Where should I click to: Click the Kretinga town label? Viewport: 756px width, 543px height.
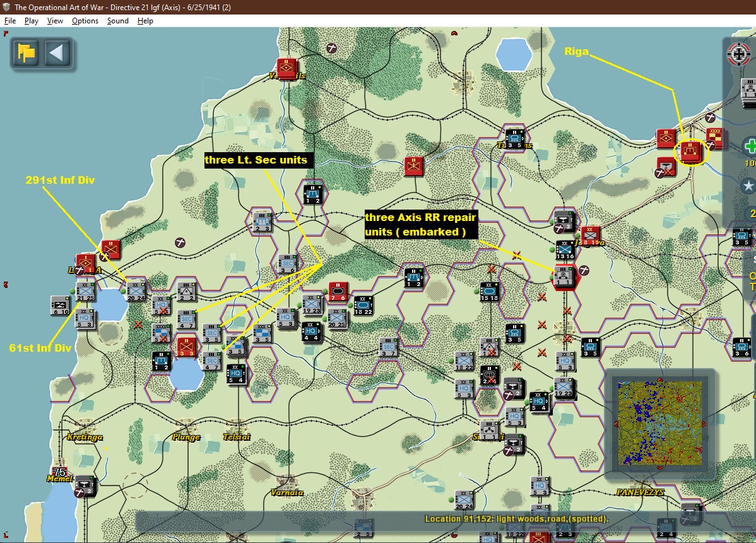[85, 438]
